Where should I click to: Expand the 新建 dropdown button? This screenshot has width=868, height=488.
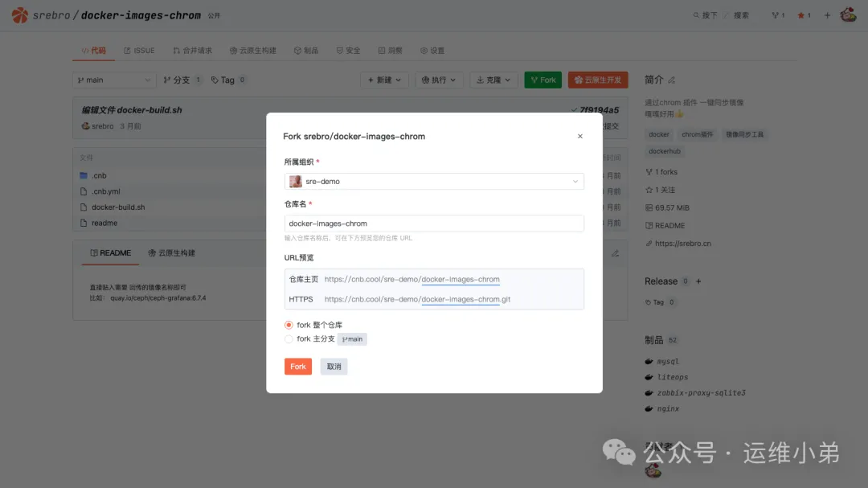click(x=384, y=80)
